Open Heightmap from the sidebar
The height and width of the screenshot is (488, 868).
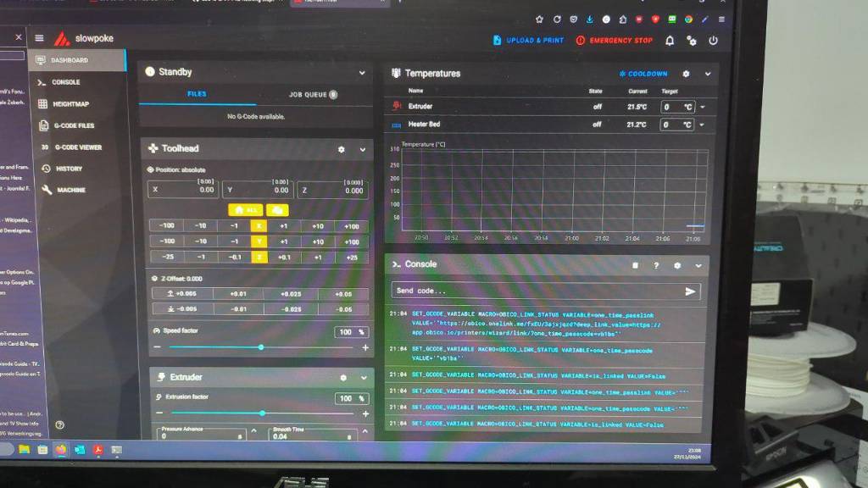pyautogui.click(x=70, y=104)
